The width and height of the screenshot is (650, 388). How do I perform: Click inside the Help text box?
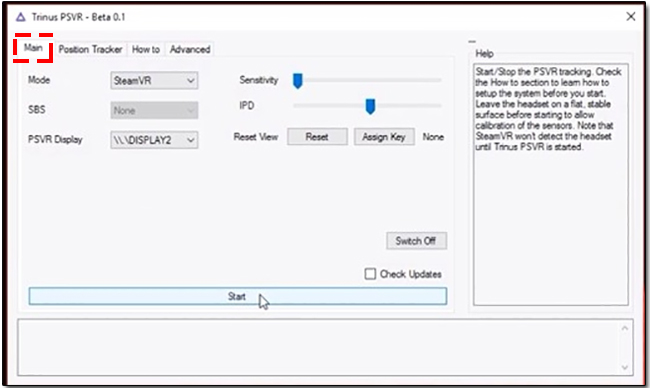551,184
